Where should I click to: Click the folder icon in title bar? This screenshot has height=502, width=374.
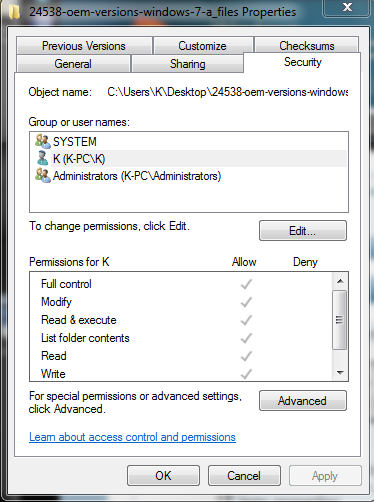tap(14, 11)
